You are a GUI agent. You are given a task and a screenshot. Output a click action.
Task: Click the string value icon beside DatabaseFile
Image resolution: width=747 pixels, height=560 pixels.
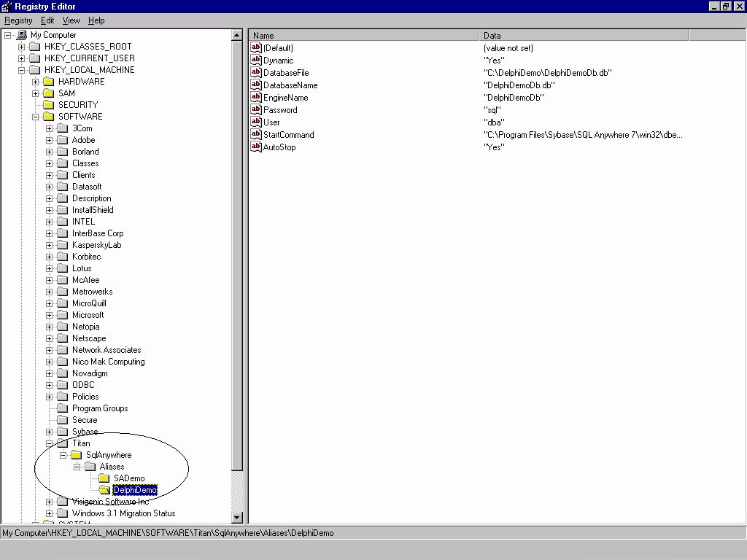coord(256,73)
